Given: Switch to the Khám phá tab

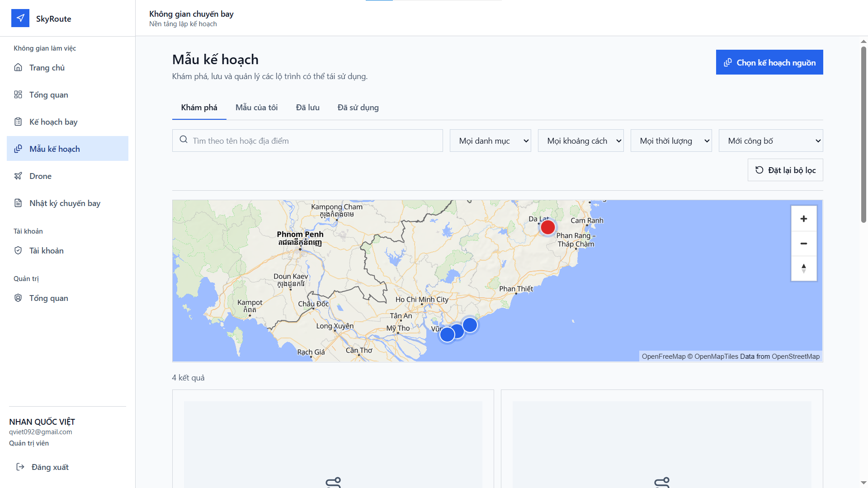Looking at the screenshot, I should coord(199,108).
